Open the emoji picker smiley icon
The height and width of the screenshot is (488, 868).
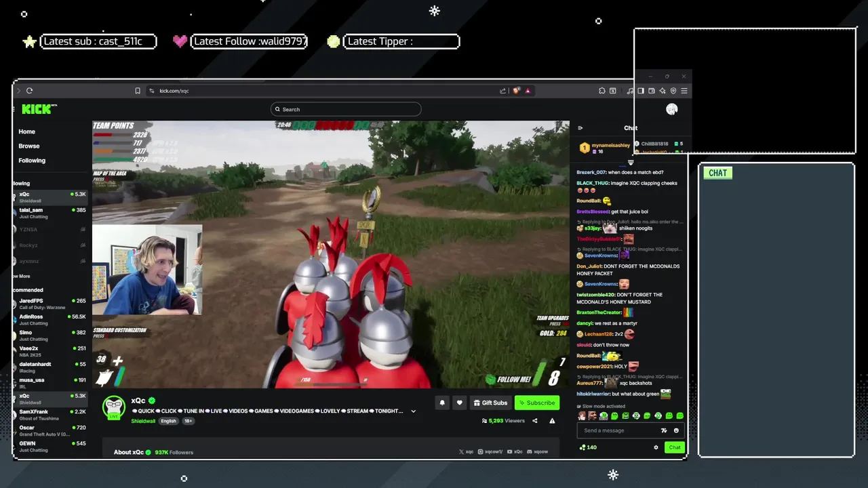pos(676,430)
